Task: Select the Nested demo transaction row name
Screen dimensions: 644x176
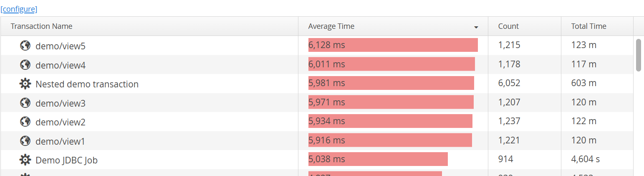Action: pos(87,84)
